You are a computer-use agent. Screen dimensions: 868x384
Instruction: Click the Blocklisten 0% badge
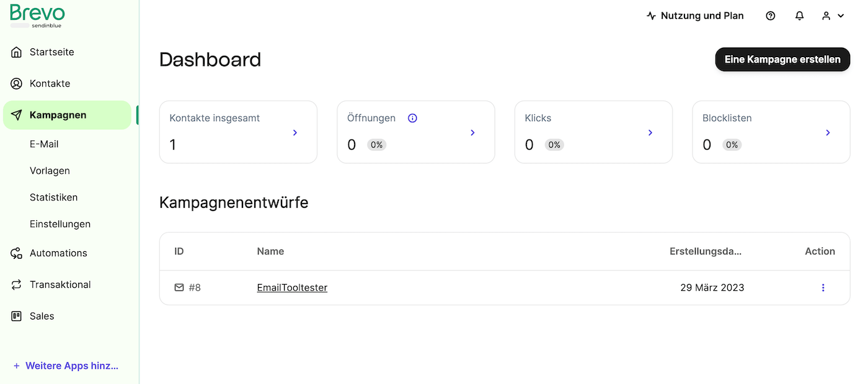(x=732, y=145)
